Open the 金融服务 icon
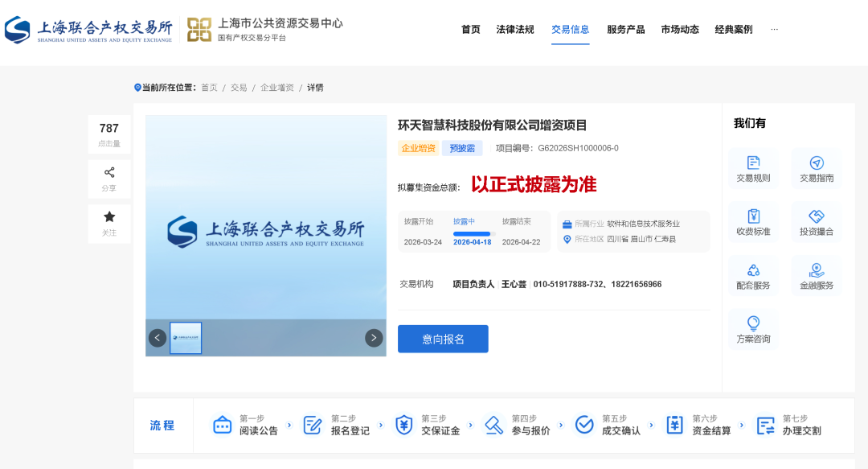This screenshot has width=868, height=469. [817, 271]
